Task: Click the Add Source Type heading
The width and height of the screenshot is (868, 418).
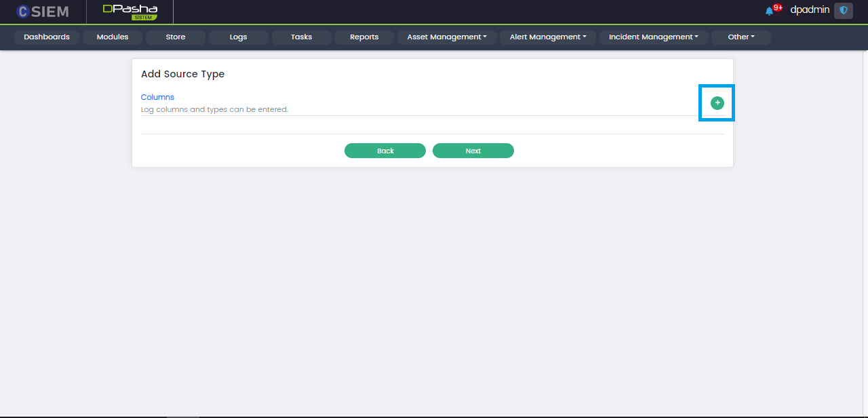Action: 182,74
